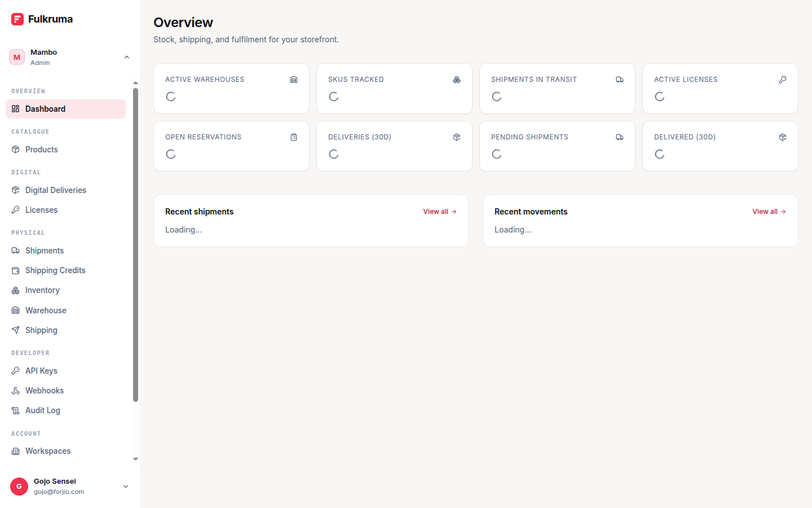Click the SKUs Tracked stat card

click(394, 89)
